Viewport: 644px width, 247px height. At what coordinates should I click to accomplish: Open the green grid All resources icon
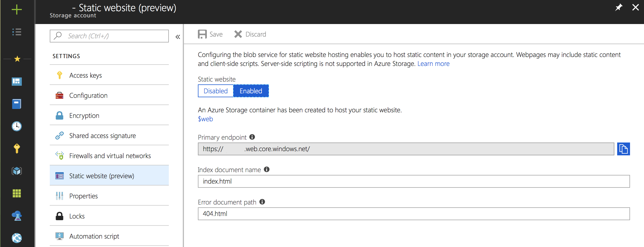17,193
